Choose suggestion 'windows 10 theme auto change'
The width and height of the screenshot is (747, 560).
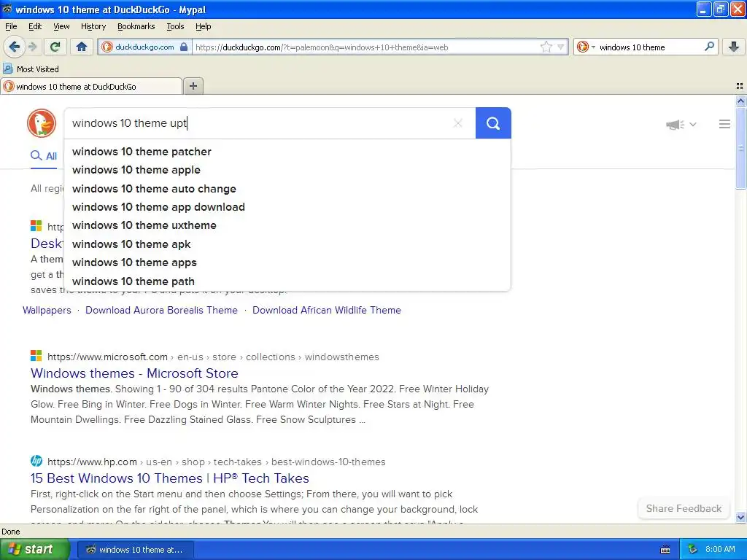[287, 189]
